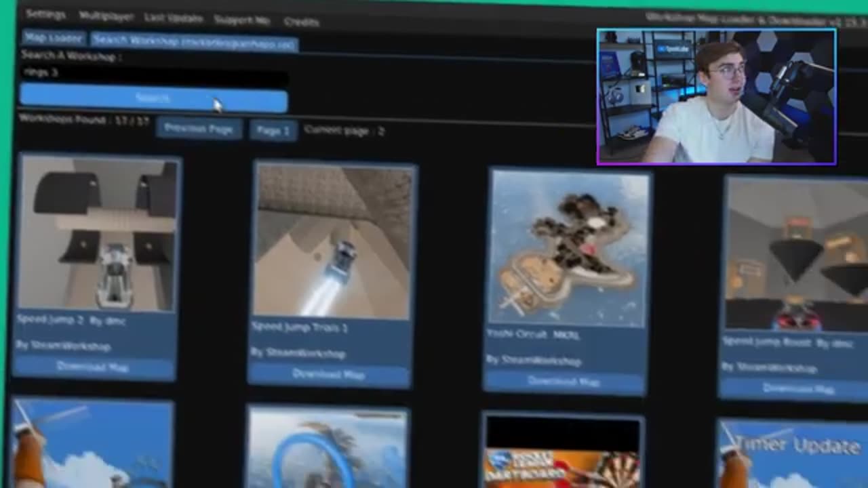Click the blue Search button
The width and height of the screenshot is (868, 488).
(154, 98)
